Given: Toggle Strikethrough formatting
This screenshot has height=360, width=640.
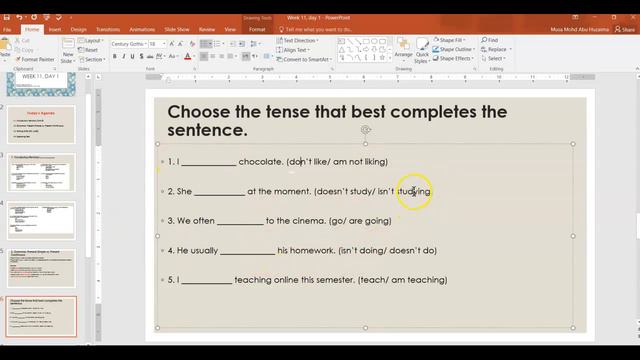Looking at the screenshot, I should point(150,56).
